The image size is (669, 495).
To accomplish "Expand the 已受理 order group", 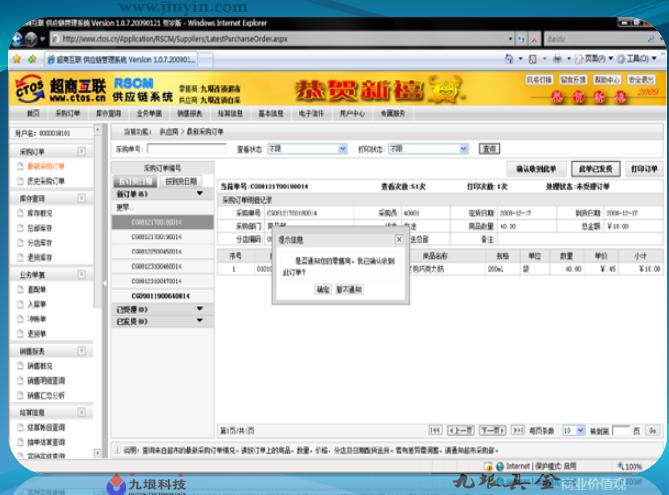I will pyautogui.click(x=200, y=309).
